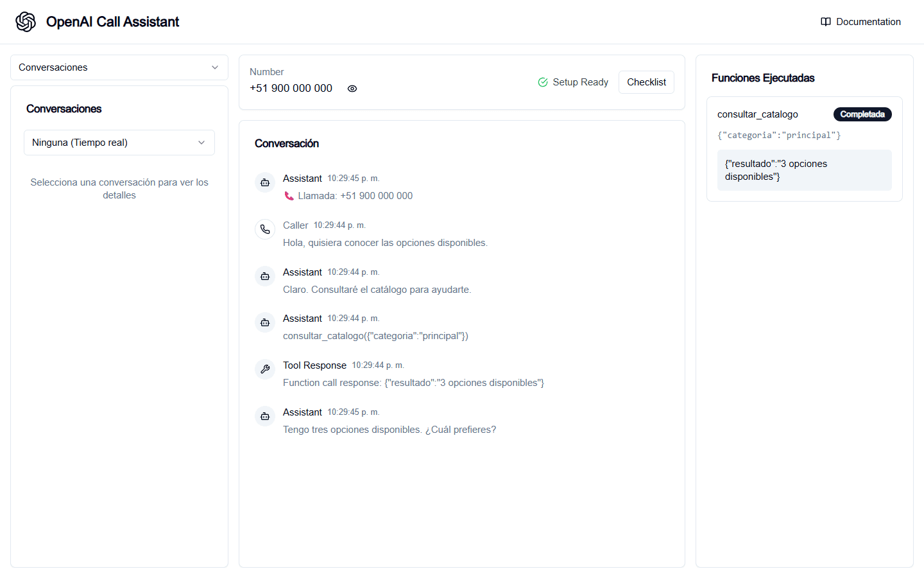
Task: Open the Documentation link
Action: [x=860, y=22]
